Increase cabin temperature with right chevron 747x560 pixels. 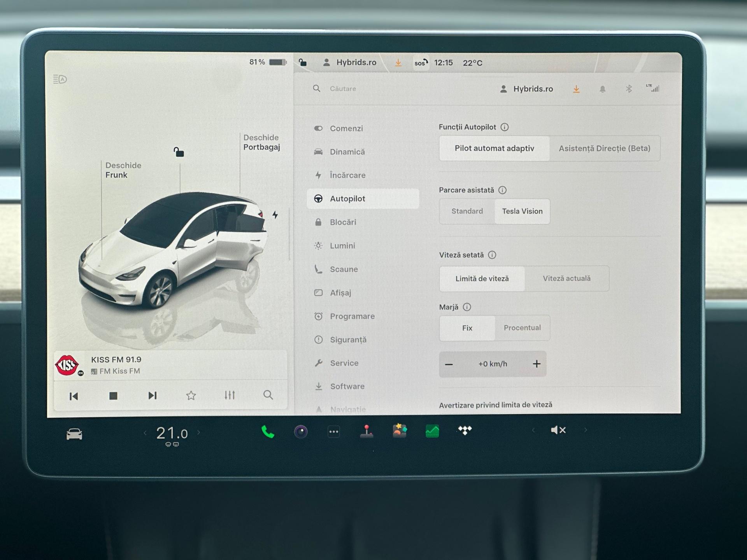(x=199, y=432)
